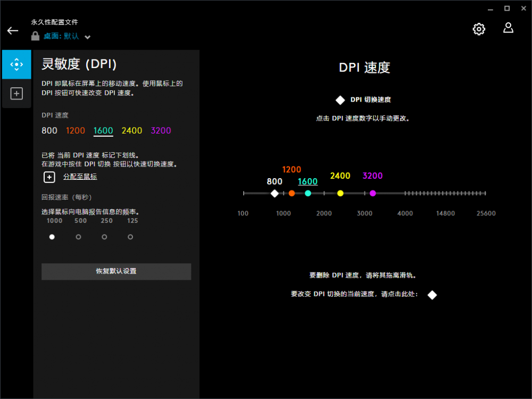Choose the purple 3200 DPI in list

coord(161,131)
